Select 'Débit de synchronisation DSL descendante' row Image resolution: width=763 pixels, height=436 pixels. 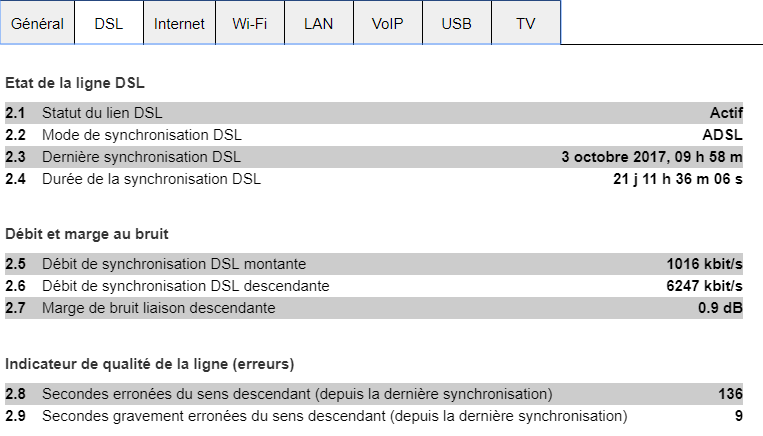(x=374, y=286)
